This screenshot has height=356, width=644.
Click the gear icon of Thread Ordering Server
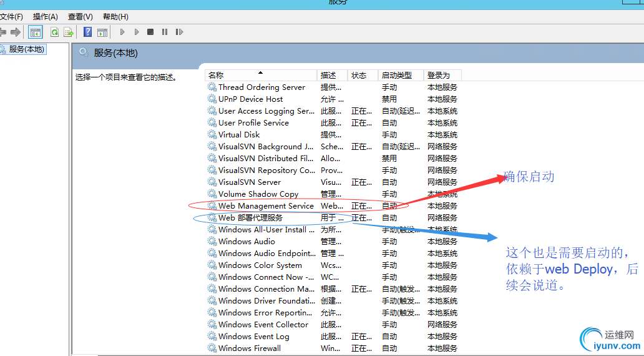[212, 87]
